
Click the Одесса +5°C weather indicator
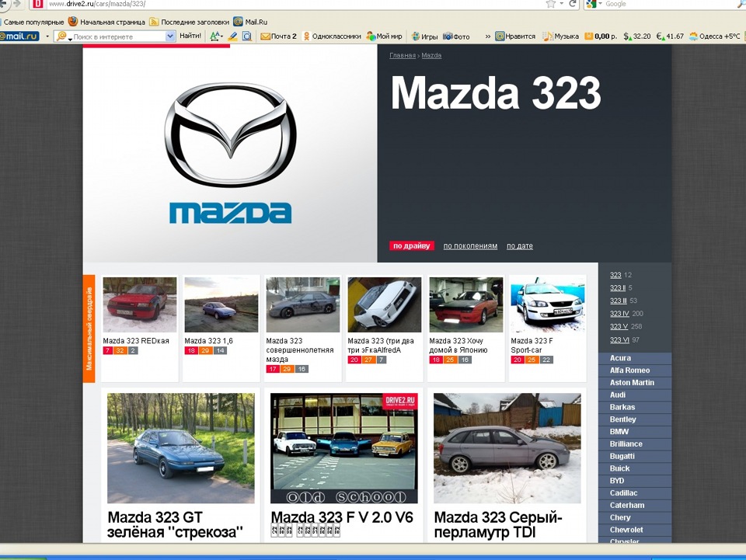point(715,37)
